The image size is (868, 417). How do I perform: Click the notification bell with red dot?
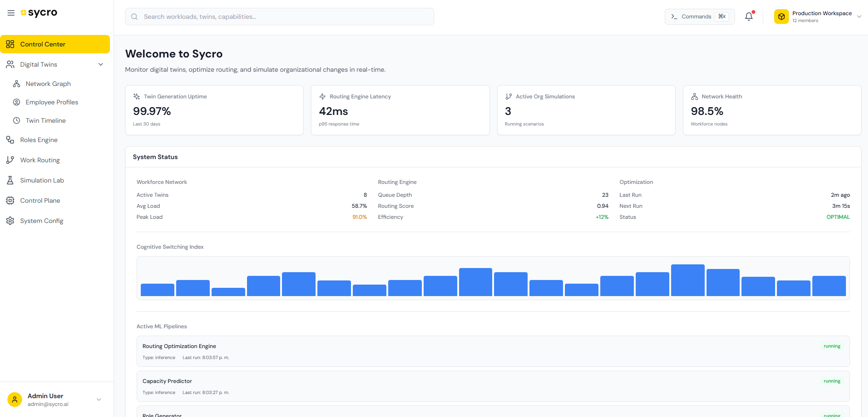point(749,16)
